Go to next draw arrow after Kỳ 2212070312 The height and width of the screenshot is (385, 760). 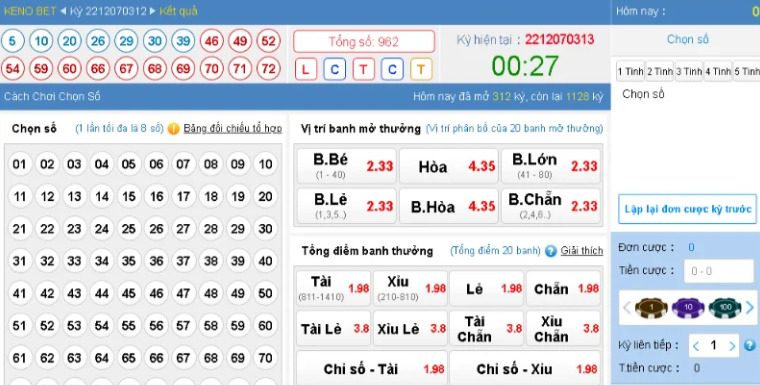153,11
